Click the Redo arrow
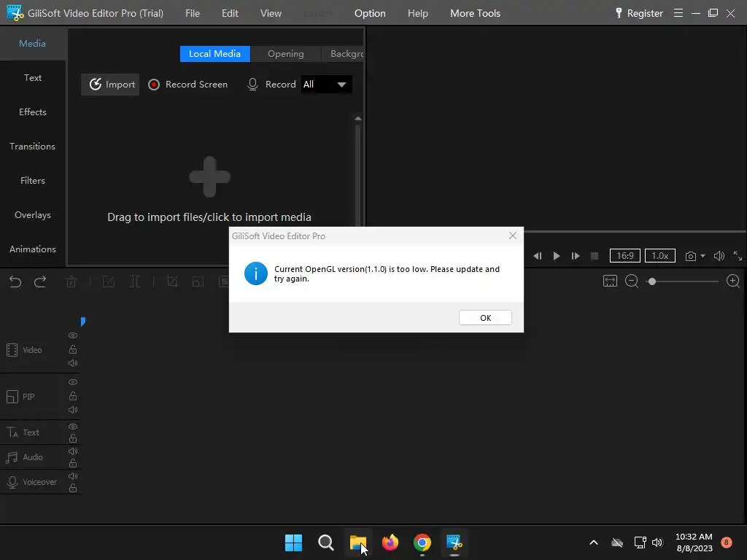Viewport: 747px width, 560px height. [x=41, y=281]
